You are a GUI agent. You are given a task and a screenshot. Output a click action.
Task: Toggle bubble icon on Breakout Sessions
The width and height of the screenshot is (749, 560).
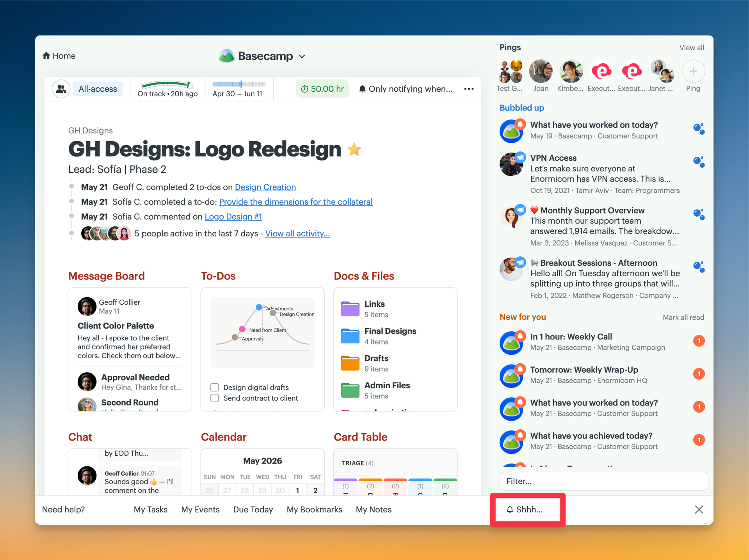click(x=699, y=267)
